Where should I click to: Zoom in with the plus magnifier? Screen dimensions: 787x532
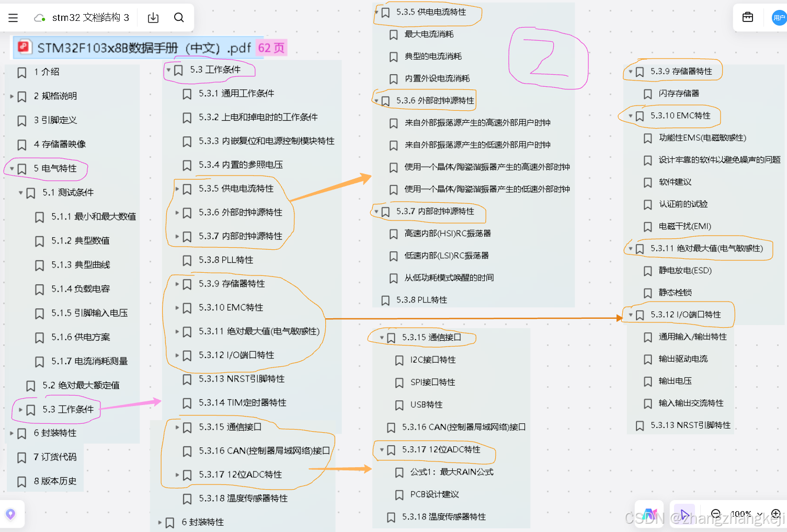pos(776,514)
